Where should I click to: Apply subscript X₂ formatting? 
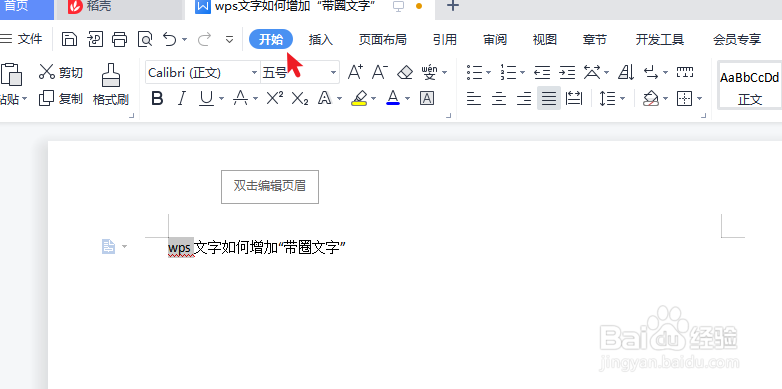point(300,99)
